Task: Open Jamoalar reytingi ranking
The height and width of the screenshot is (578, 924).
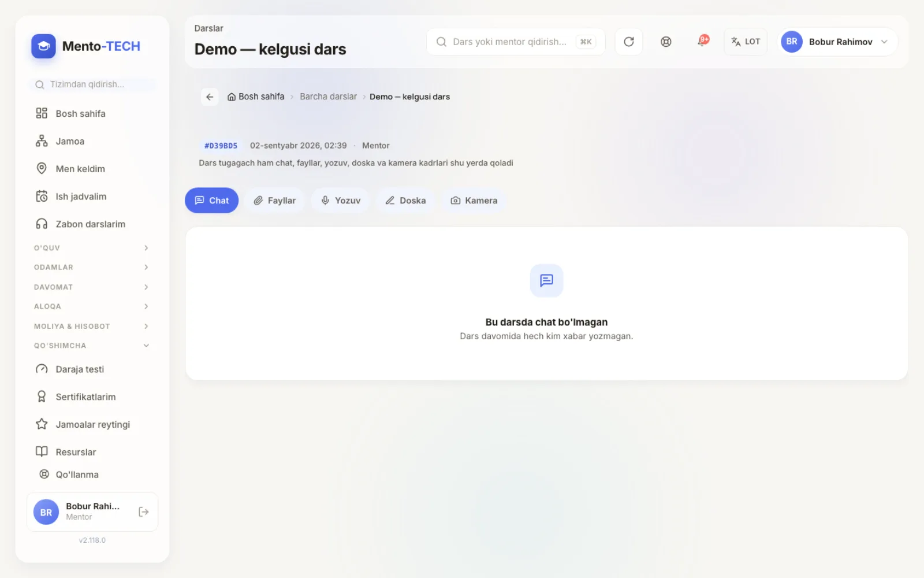Action: 92,424
